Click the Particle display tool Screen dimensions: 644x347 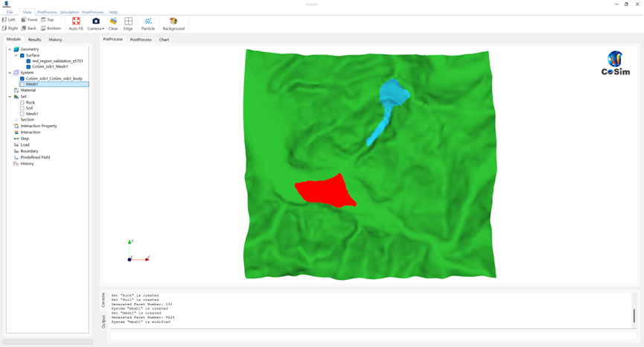pos(148,24)
